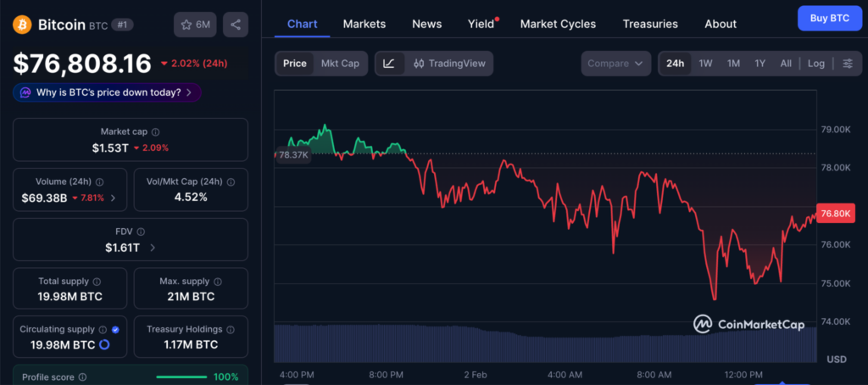Image resolution: width=868 pixels, height=385 pixels.
Task: Toggle chart to Mkt Cap view
Action: coord(340,64)
